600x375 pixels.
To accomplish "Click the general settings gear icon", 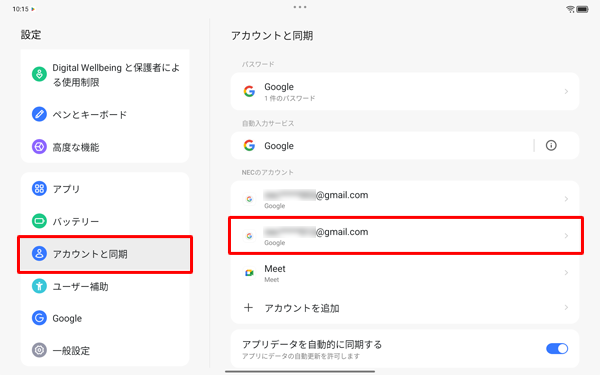I will point(39,350).
